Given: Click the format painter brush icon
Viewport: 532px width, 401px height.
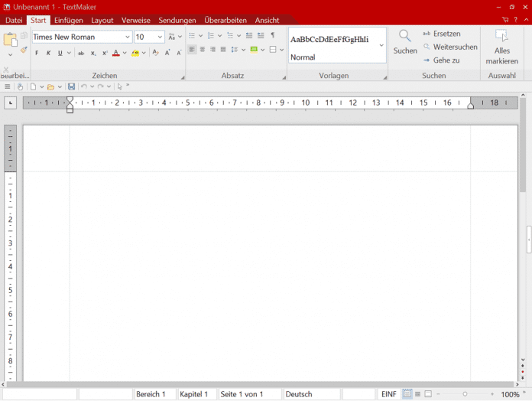Looking at the screenshot, I should pyautogui.click(x=23, y=51).
